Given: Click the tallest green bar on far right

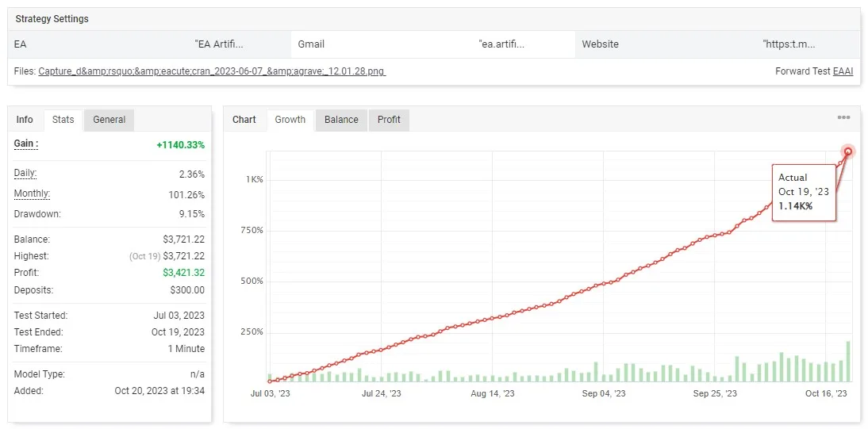Looking at the screenshot, I should pyautogui.click(x=848, y=362).
